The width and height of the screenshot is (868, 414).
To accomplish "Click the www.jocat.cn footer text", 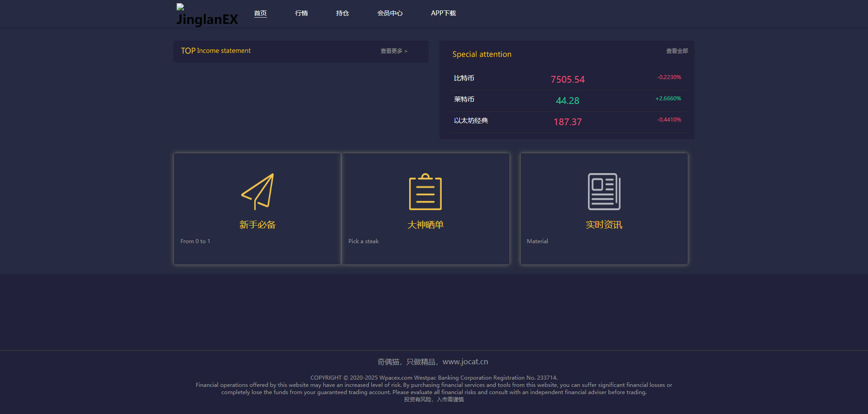I will click(x=465, y=362).
